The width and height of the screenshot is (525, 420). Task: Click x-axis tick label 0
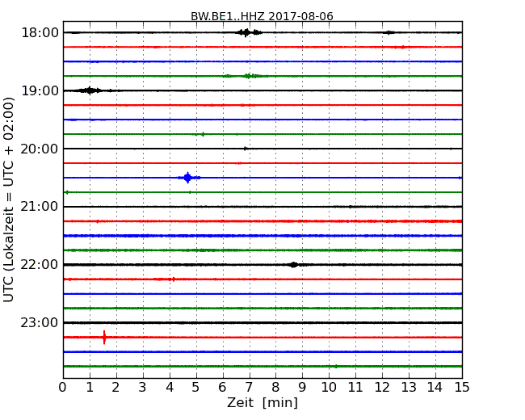tap(63, 387)
